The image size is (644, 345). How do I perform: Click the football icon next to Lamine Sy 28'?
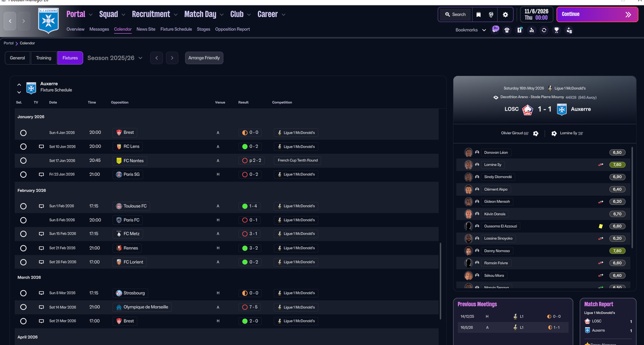(x=554, y=133)
